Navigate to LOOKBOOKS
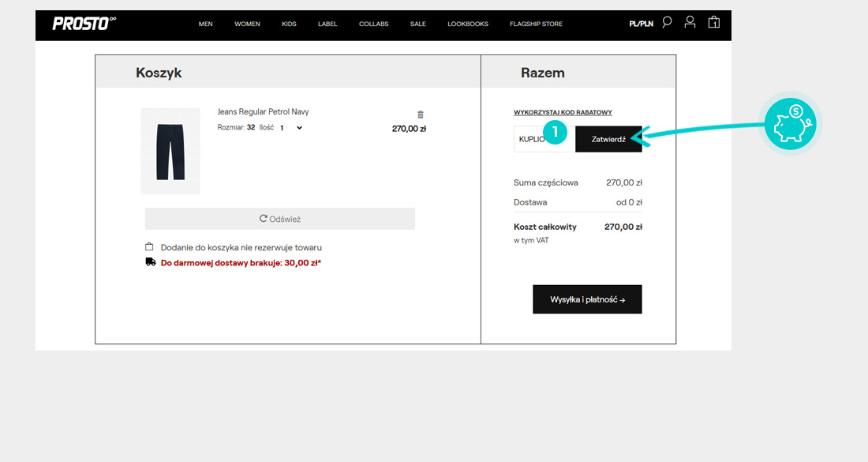Image resolution: width=868 pixels, height=462 pixels. pos(468,24)
